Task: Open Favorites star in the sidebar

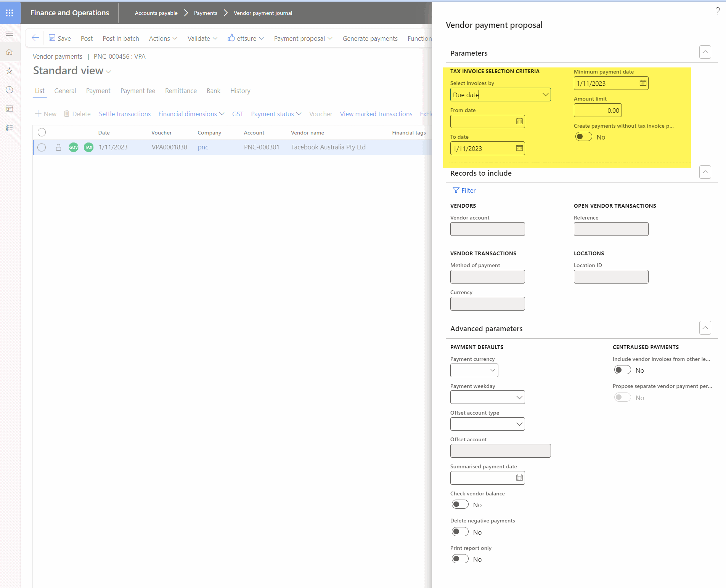Action: pyautogui.click(x=10, y=71)
